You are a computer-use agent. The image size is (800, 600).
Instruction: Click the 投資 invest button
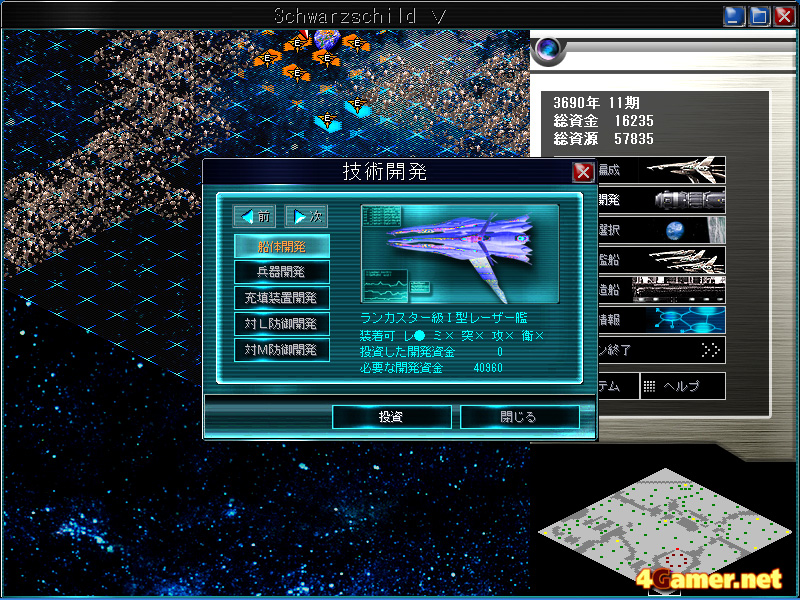[392, 417]
